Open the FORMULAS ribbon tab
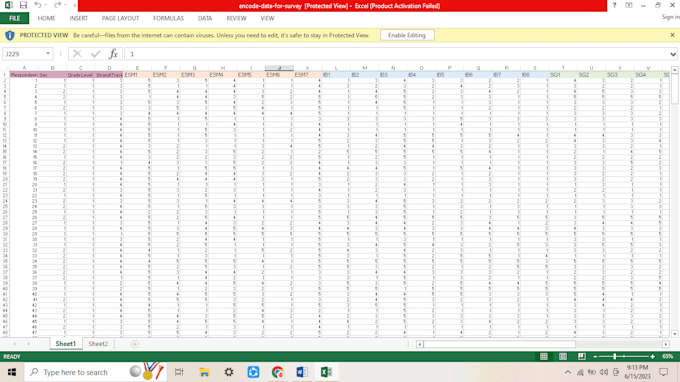This screenshot has height=382, width=680. point(168,18)
